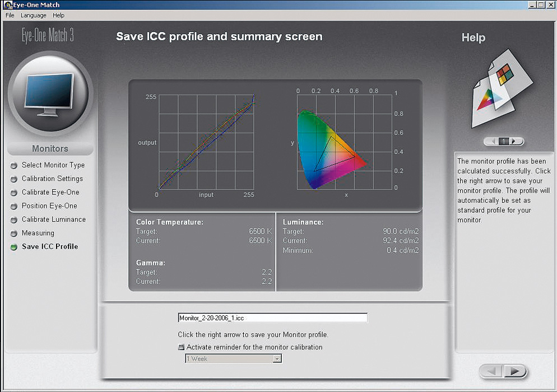The width and height of the screenshot is (557, 392).
Task: Click the bullet beside Calibration Settings
Action: coord(14,179)
